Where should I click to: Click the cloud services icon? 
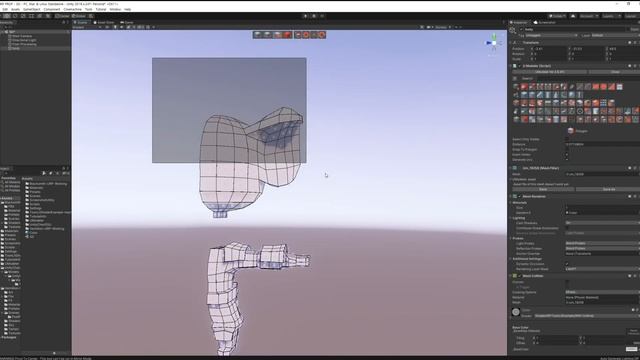pos(573,16)
